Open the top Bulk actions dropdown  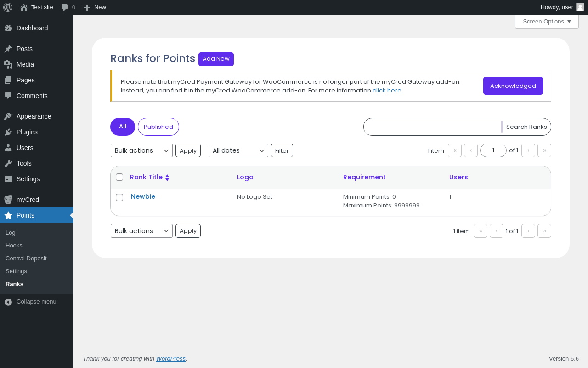coord(141,150)
